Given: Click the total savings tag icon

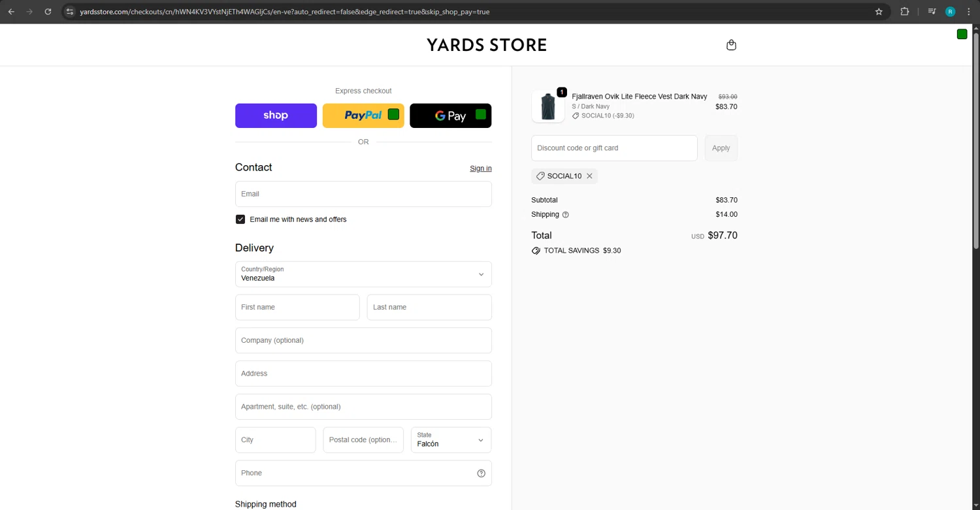Looking at the screenshot, I should click(536, 251).
